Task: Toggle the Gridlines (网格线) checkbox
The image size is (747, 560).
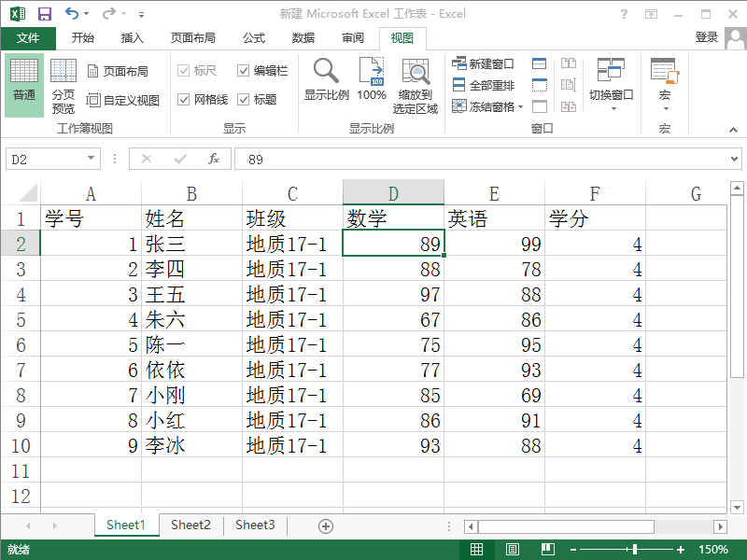Action: tap(183, 100)
